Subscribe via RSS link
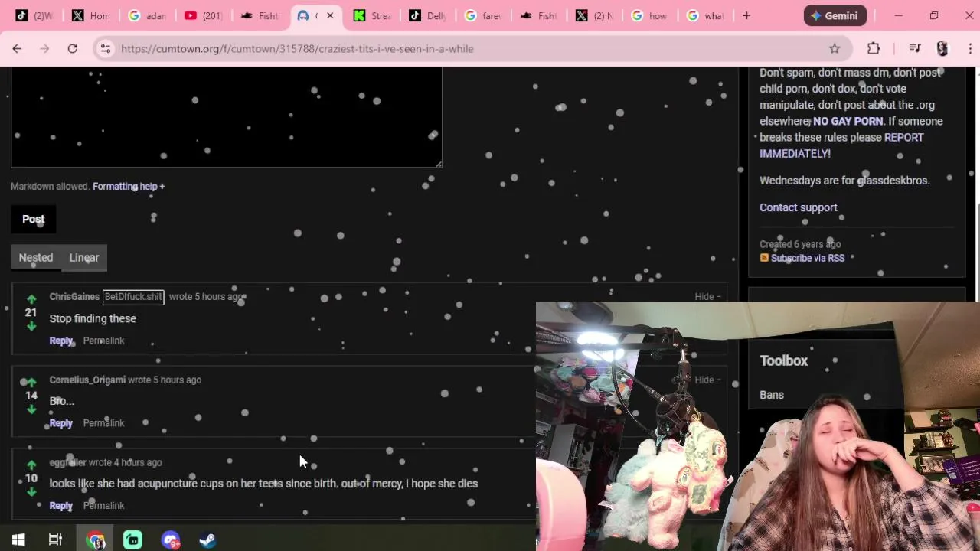 [808, 258]
